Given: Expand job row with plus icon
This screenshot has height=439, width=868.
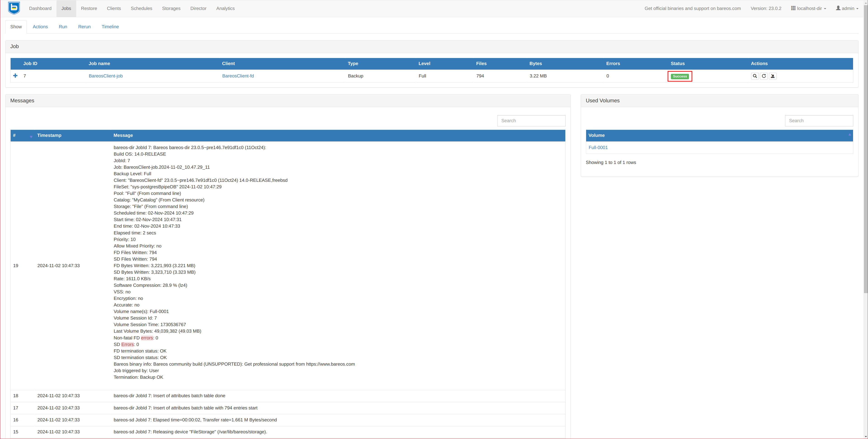Looking at the screenshot, I should [15, 76].
